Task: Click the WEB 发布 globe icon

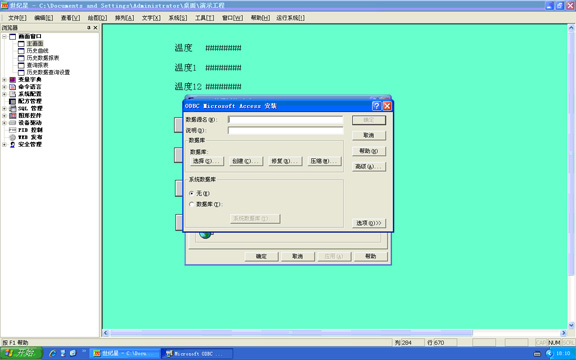Action: coord(12,137)
